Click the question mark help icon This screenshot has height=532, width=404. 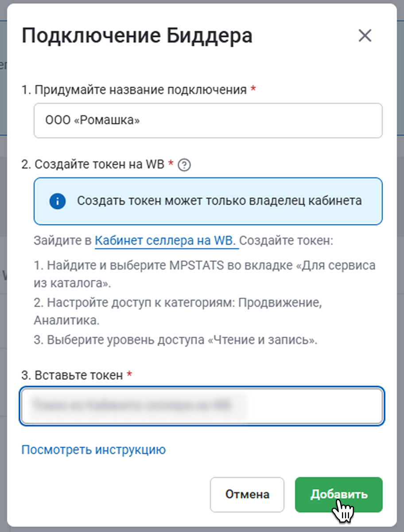[x=184, y=165]
